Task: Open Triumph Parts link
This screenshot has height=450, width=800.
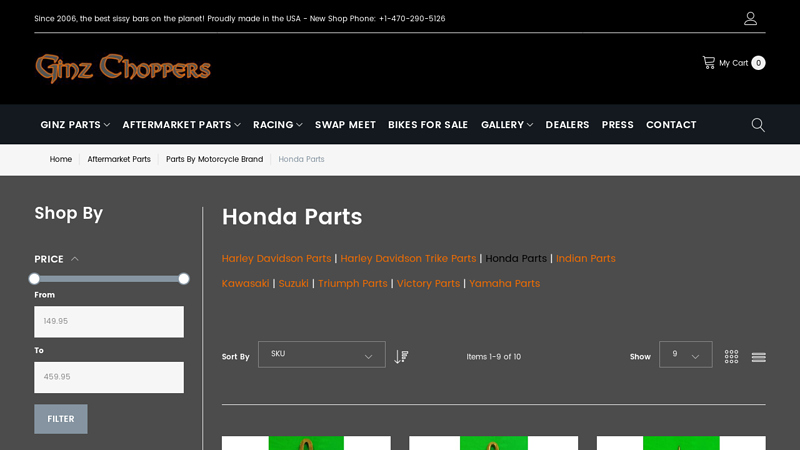Action: pyautogui.click(x=353, y=284)
